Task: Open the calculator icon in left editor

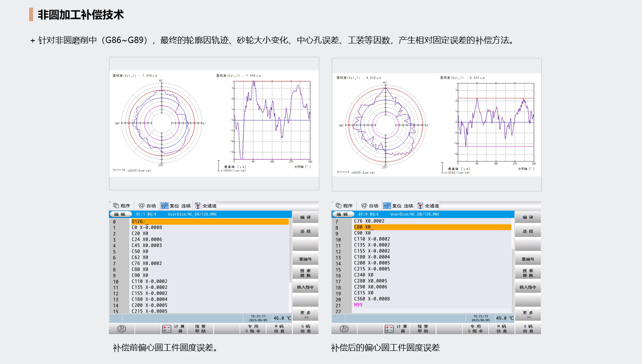Action: 166,329
